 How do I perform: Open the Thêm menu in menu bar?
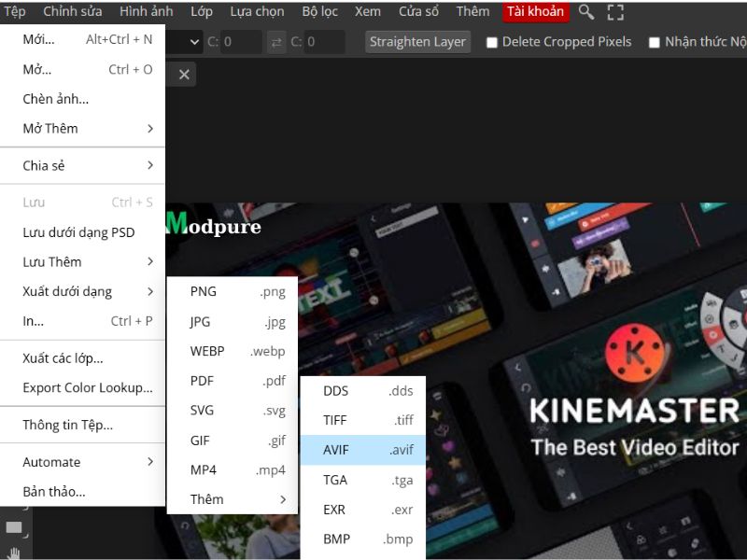tap(472, 11)
